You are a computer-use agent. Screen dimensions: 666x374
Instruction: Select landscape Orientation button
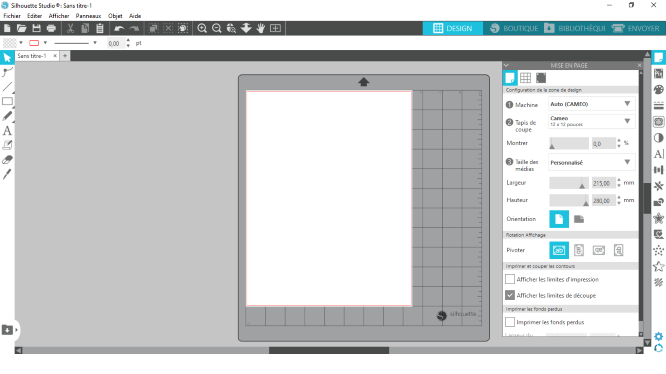pyautogui.click(x=579, y=219)
